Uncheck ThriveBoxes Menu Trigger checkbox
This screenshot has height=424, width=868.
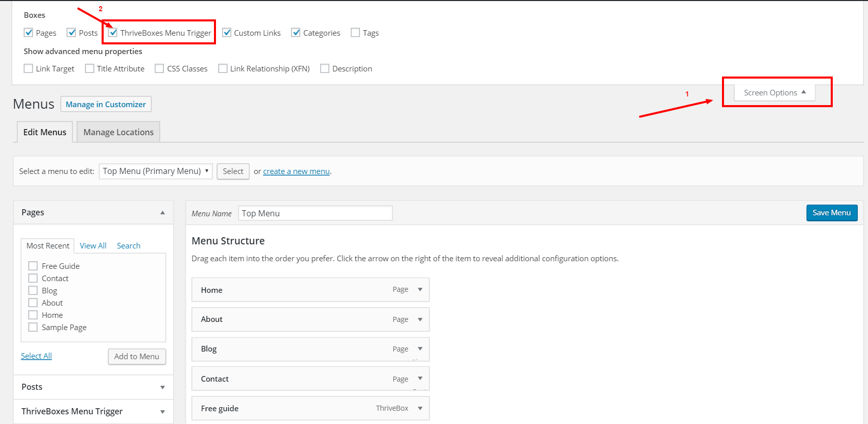pyautogui.click(x=113, y=33)
